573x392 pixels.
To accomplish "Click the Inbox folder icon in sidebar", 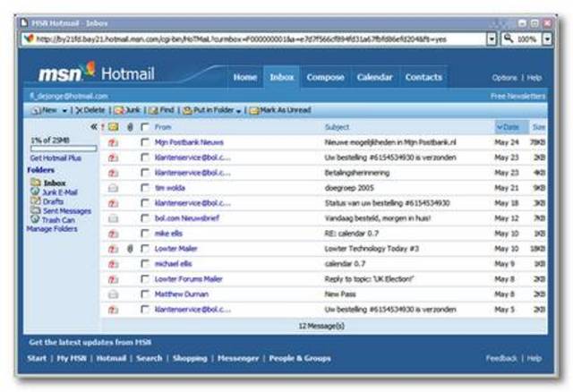I will tap(36, 182).
